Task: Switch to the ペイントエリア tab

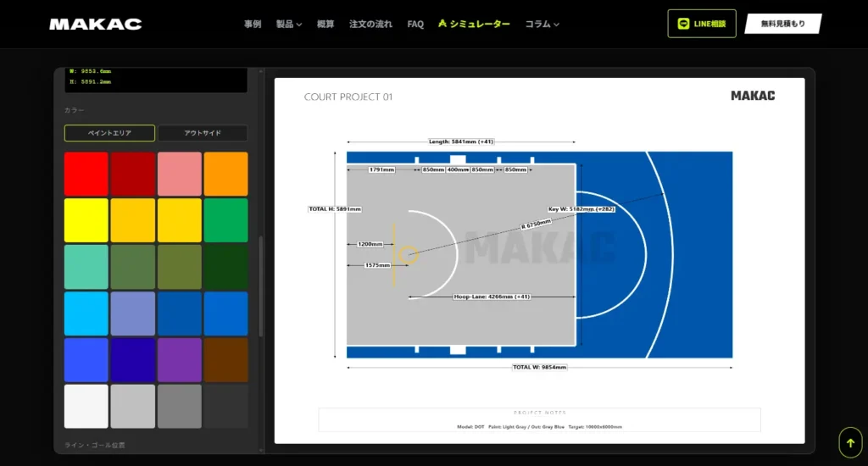Action: point(109,133)
